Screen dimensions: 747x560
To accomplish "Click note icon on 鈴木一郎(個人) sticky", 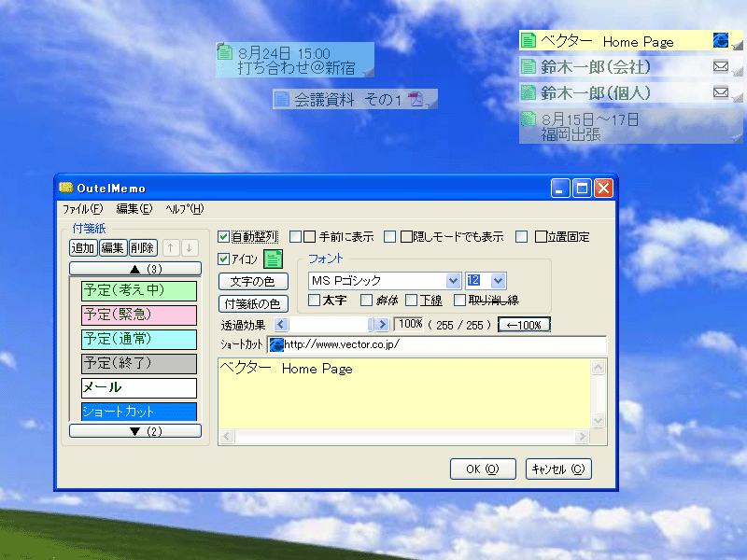I will pos(528,91).
